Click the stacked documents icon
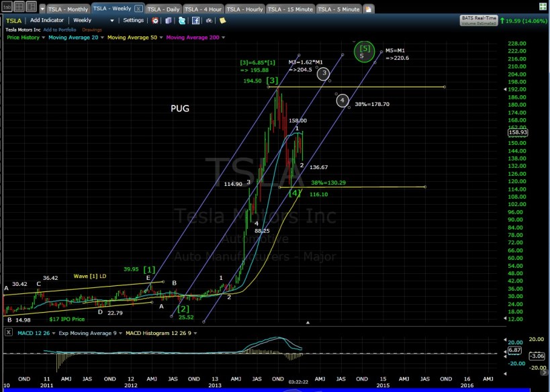 169,21
